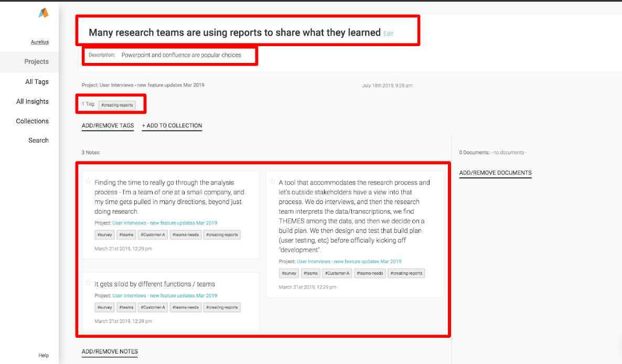
Task: Select the #creating-reports tag chip
Action: coord(117,104)
